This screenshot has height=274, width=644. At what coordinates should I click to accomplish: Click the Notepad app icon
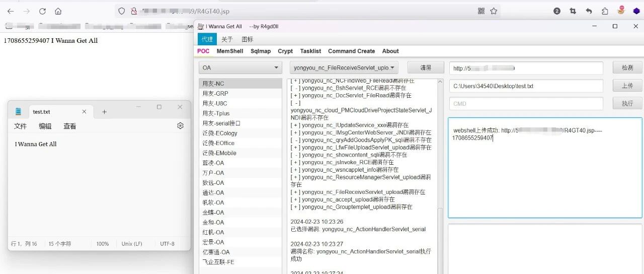click(19, 112)
